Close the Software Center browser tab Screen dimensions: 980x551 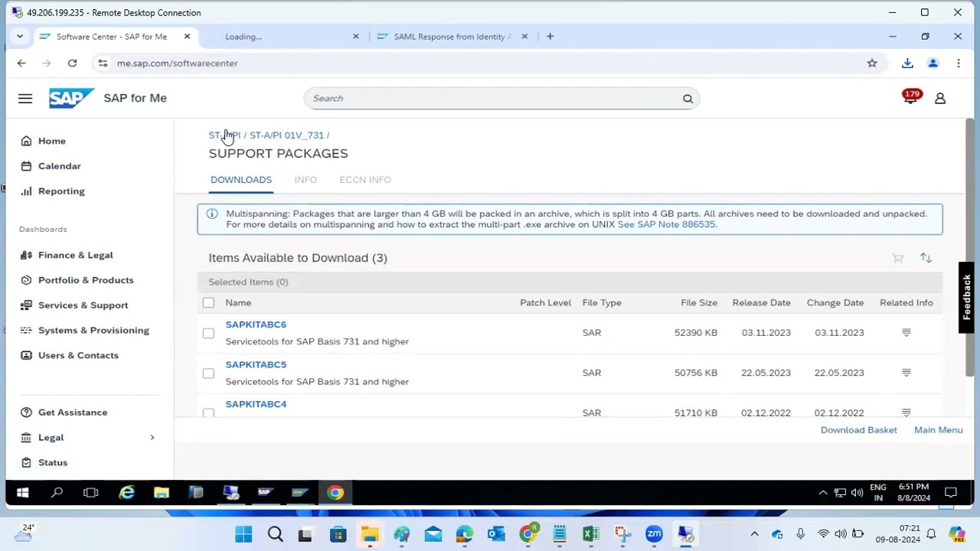tap(187, 36)
